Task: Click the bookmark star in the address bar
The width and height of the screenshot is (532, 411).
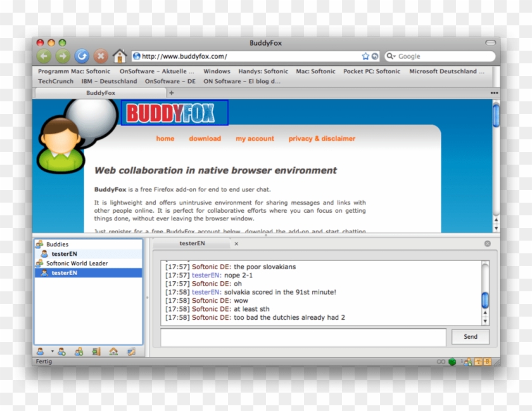Action: 366,56
